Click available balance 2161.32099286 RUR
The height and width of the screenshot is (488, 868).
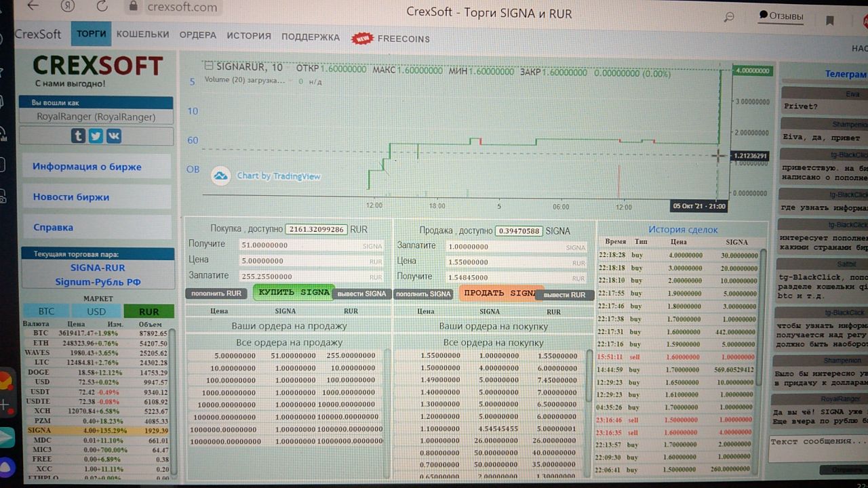click(x=316, y=230)
